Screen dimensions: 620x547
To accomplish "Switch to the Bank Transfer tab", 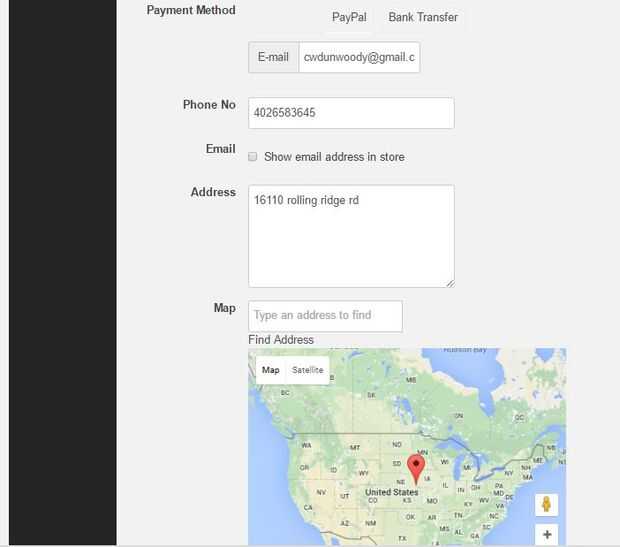I will [x=423, y=17].
